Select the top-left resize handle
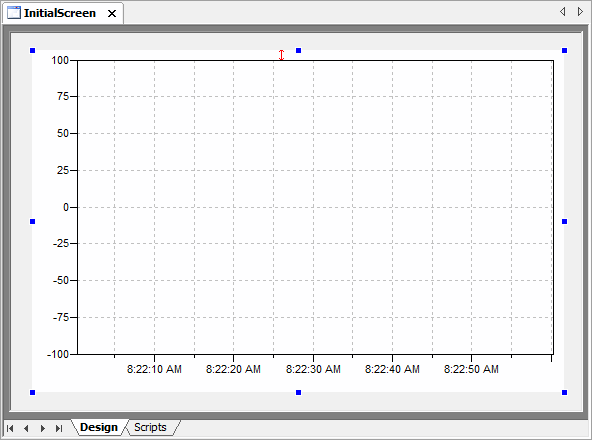592x440 pixels. [x=32, y=50]
